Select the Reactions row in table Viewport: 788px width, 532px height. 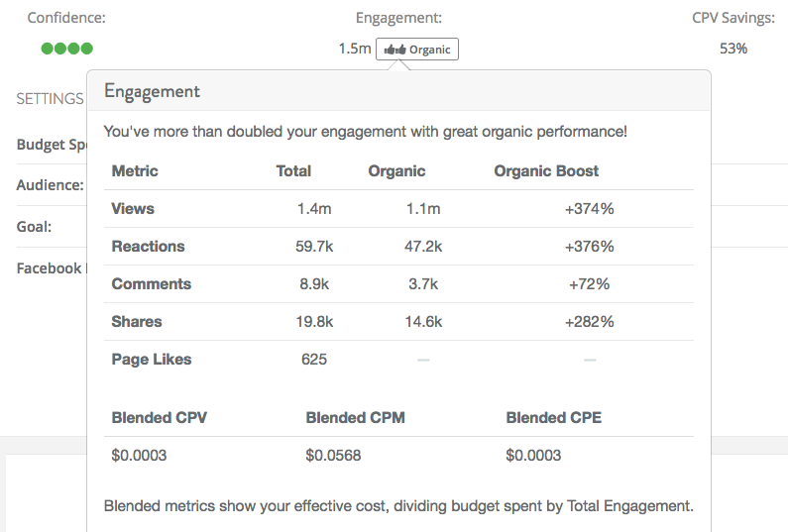(399, 246)
